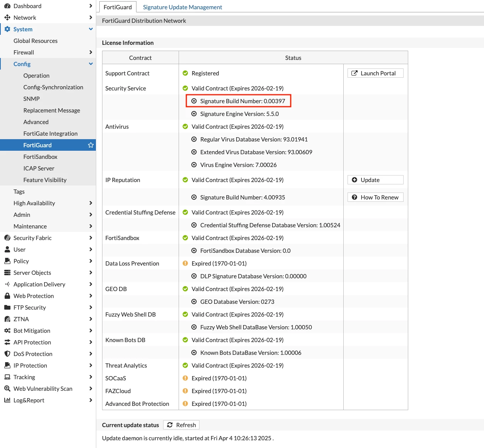Click the Tracking laptop icon
The height and width of the screenshot is (448, 484).
click(x=7, y=377)
